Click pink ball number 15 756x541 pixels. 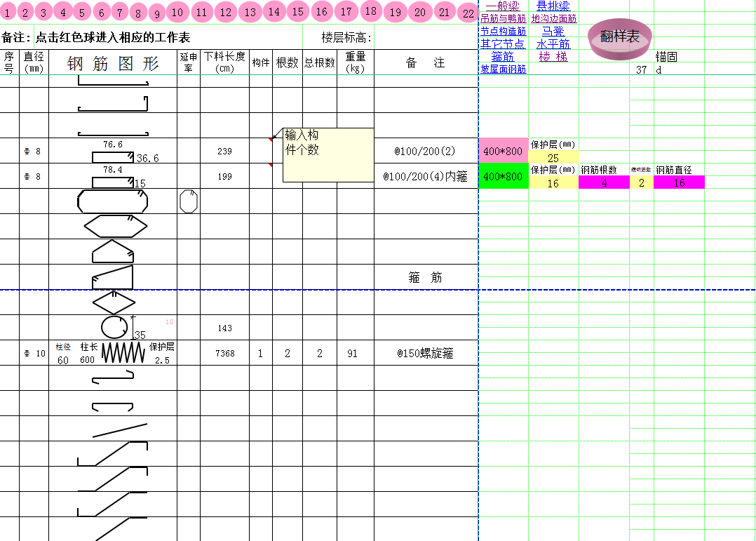299,12
